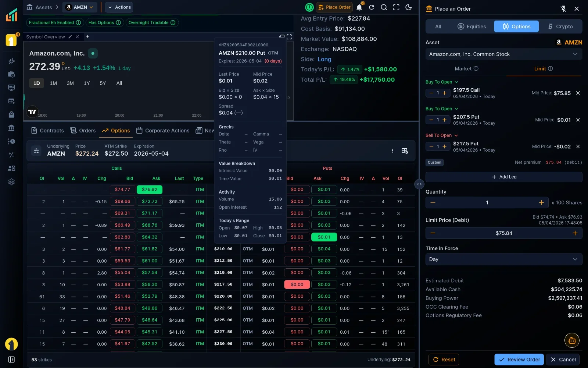Open the starred table watchlist sidebar icon

click(x=11, y=101)
